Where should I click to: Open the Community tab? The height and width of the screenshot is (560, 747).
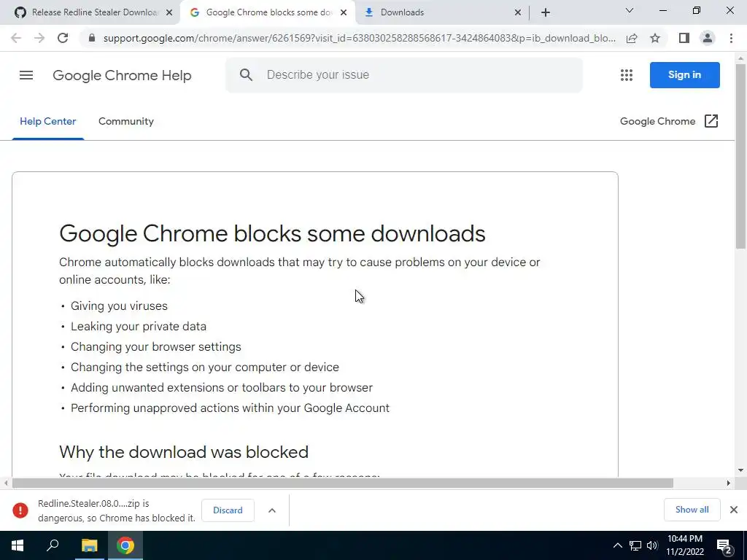pyautogui.click(x=125, y=122)
